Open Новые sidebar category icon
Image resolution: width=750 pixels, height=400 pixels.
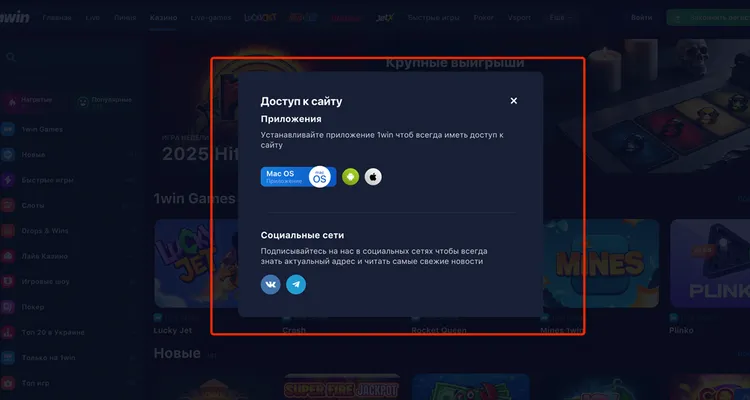[x=8, y=155]
